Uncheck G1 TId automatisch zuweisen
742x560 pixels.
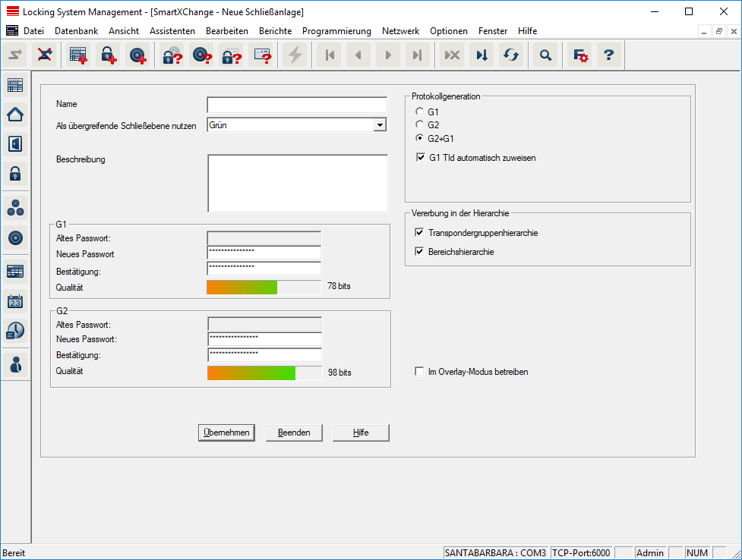coord(421,158)
